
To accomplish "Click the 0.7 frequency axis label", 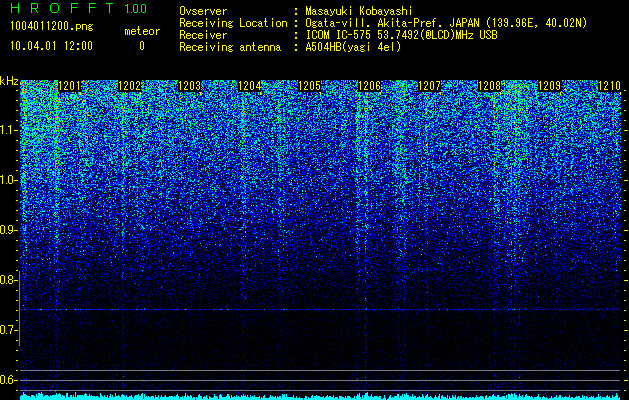I will 9,330.
